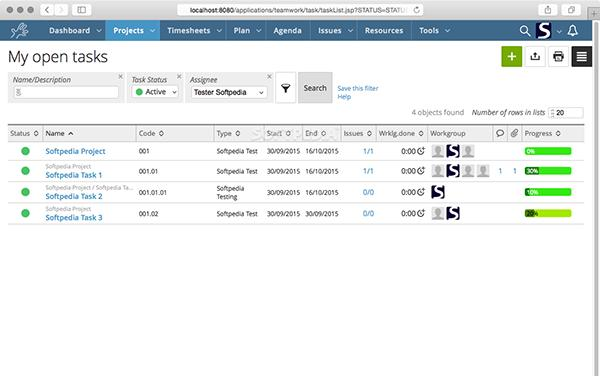Open the Projects menu

click(x=128, y=31)
